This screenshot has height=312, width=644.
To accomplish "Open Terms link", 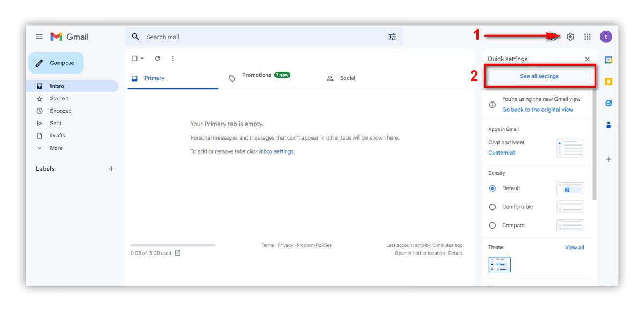I will click(268, 245).
